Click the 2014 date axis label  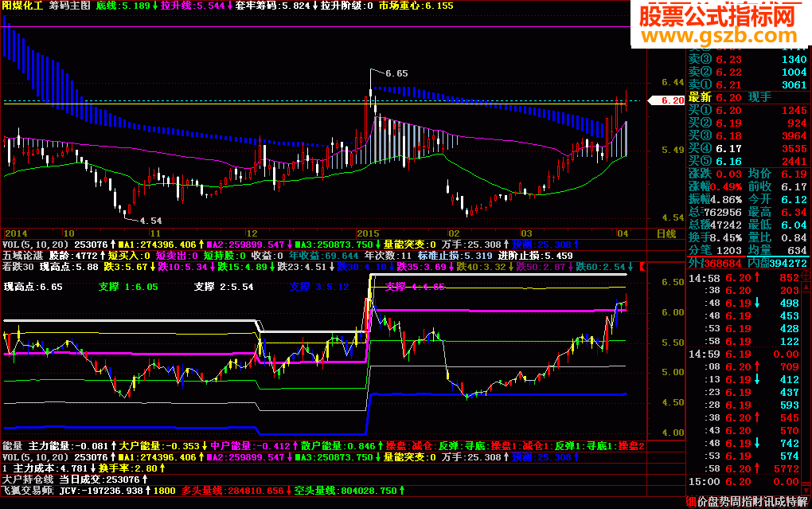click(x=16, y=233)
